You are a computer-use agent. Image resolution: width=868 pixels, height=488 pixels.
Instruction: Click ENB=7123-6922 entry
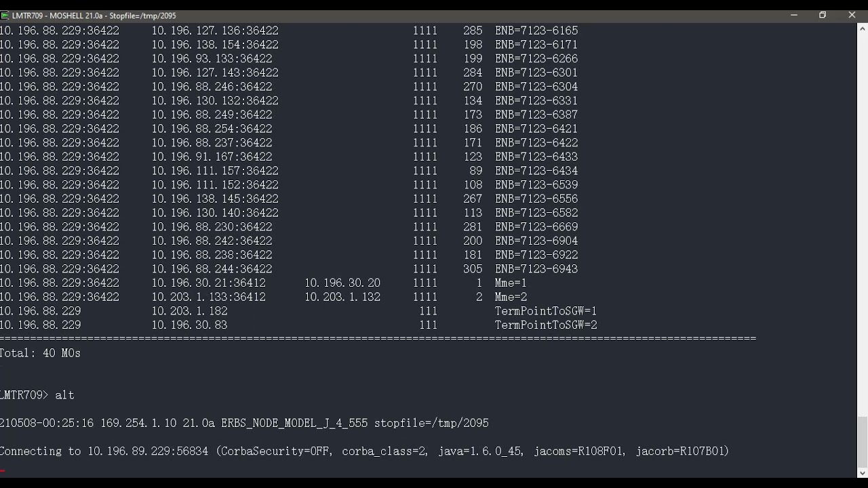(536, 255)
